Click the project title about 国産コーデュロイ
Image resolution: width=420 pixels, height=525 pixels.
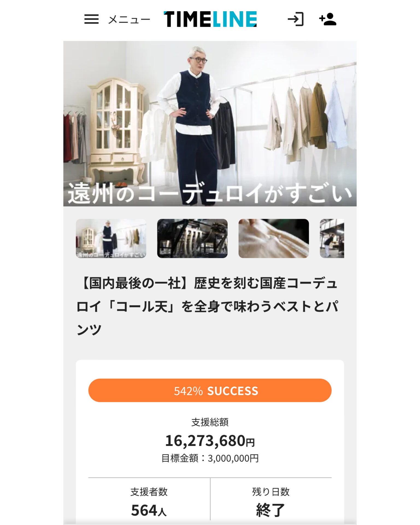[208, 306]
